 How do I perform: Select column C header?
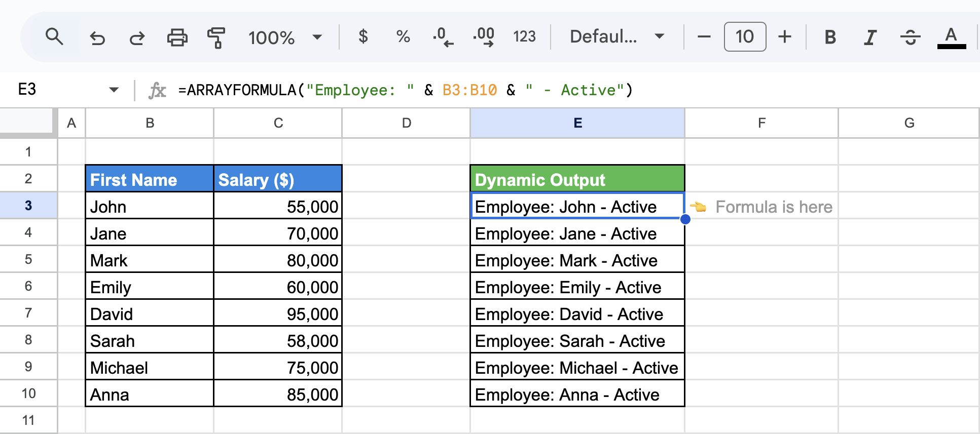pyautogui.click(x=278, y=123)
